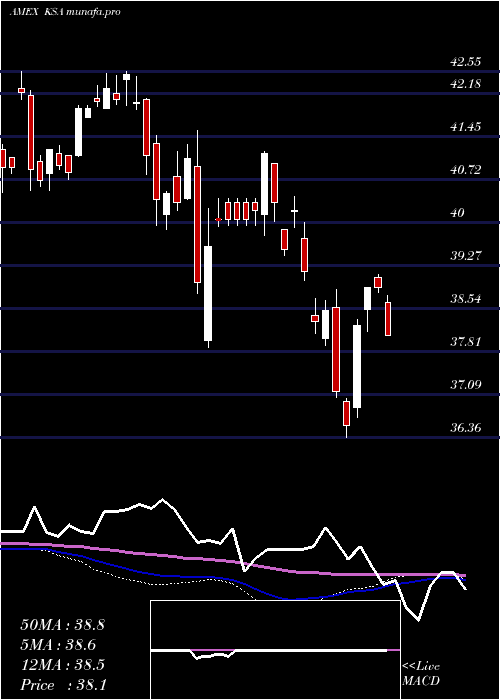Click the 39.27 price level label
The image size is (500, 700).
(466, 256)
